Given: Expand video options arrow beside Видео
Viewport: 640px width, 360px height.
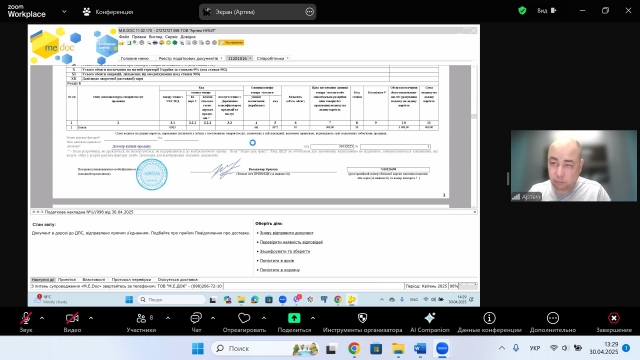Looking at the screenshot, I should pyautogui.click(x=91, y=318).
